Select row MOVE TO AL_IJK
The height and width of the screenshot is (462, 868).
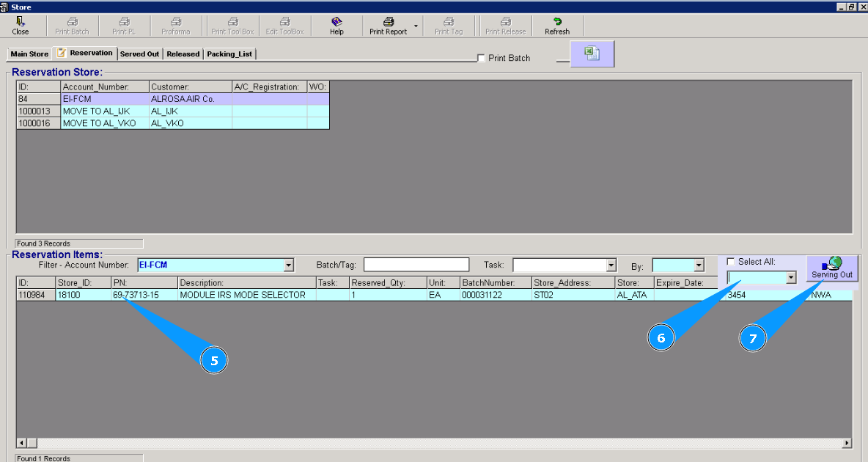tap(173, 111)
